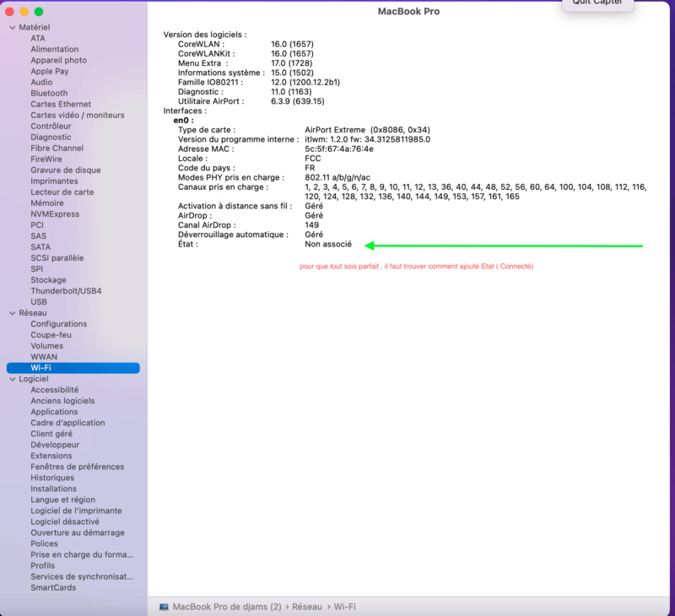This screenshot has height=616, width=675.
Task: Collapse the Réseau section chevron
Action: click(13, 313)
